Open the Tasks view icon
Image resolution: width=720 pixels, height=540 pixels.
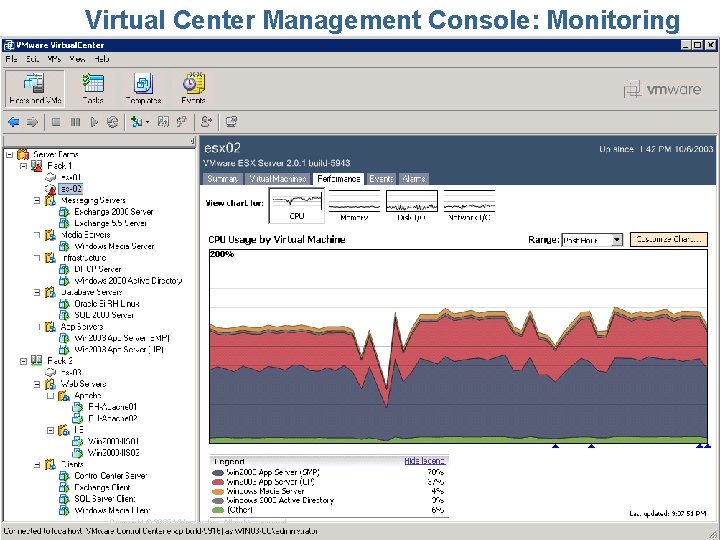tap(93, 88)
